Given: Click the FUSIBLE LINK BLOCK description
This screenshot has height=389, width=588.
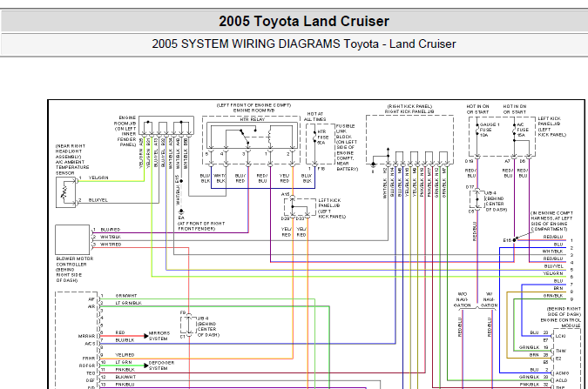Looking at the screenshot, I should tap(347, 148).
